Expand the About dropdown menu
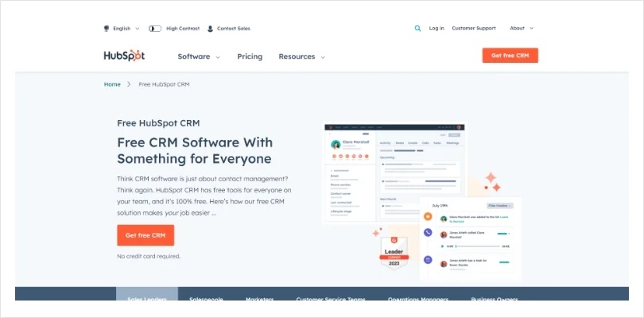This screenshot has width=644, height=318. (522, 29)
